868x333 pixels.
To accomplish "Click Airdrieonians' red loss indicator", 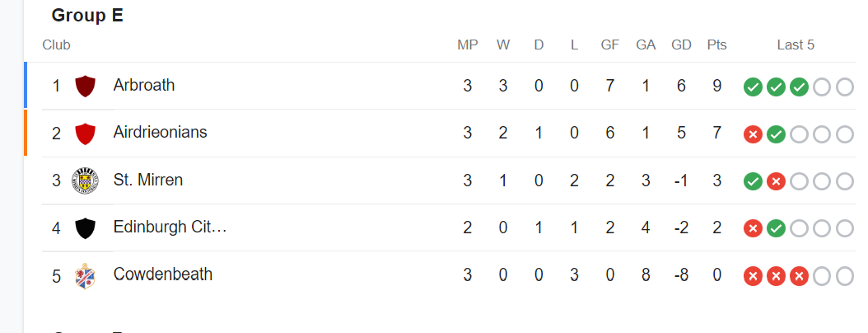I will pos(753,134).
